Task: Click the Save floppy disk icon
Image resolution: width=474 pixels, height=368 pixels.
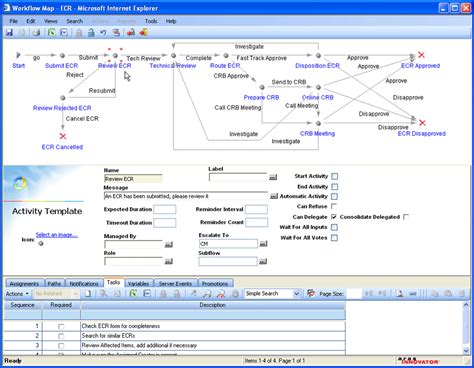Action: point(9,32)
